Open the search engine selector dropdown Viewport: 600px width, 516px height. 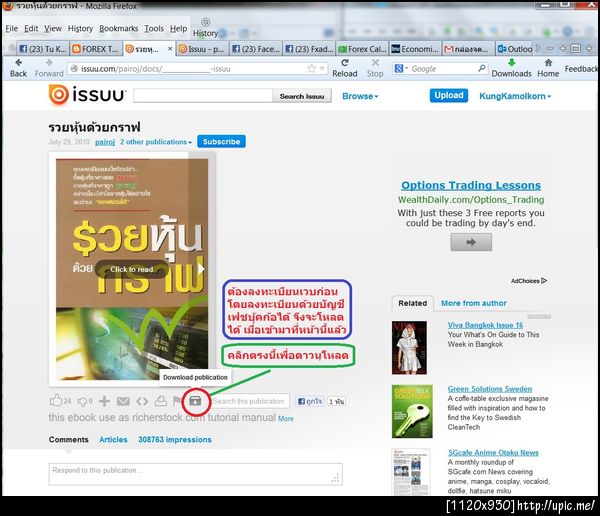(401, 69)
